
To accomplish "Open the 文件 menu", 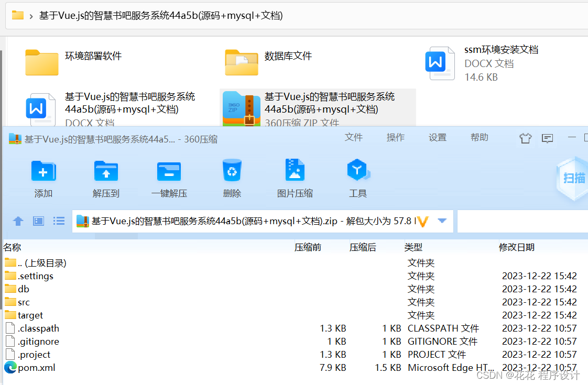I will coord(354,137).
